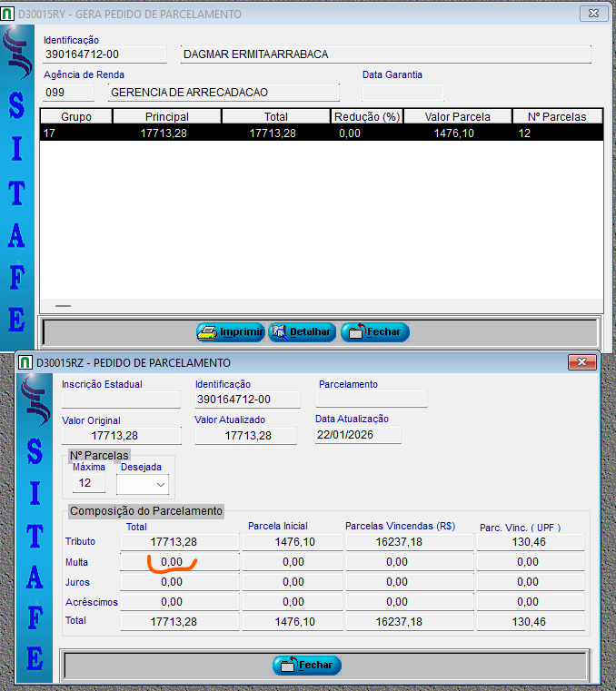Viewport: 616px width, 691px height.
Task: Select the group 17 table row
Action: click(x=321, y=133)
